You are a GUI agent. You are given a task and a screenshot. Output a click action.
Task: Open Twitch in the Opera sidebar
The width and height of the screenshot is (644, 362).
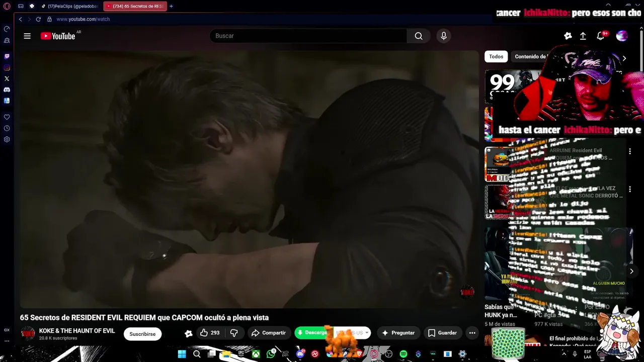tap(7, 56)
